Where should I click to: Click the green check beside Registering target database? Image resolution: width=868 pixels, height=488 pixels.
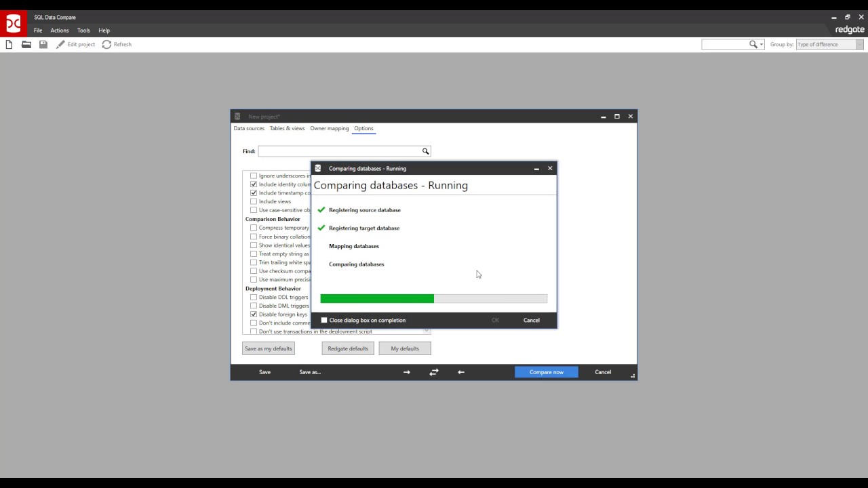[321, 228]
